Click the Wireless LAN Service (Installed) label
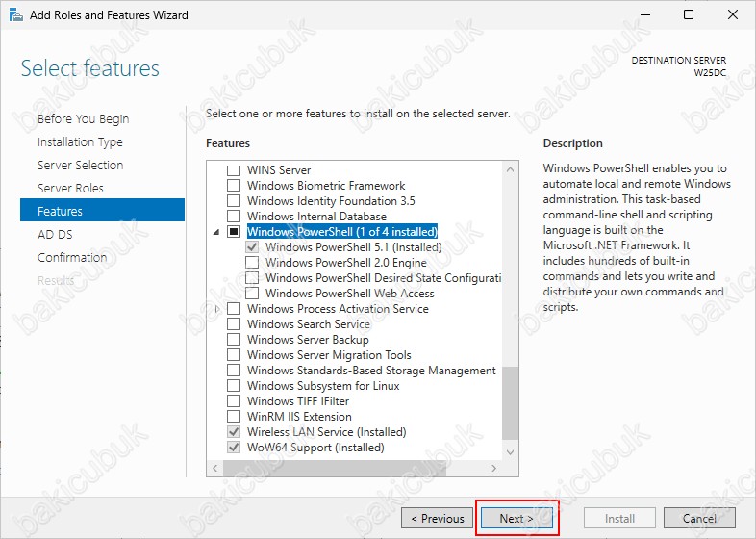 point(326,432)
